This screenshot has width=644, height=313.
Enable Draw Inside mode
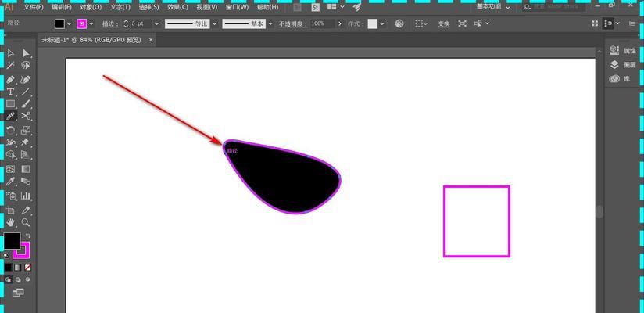27,279
